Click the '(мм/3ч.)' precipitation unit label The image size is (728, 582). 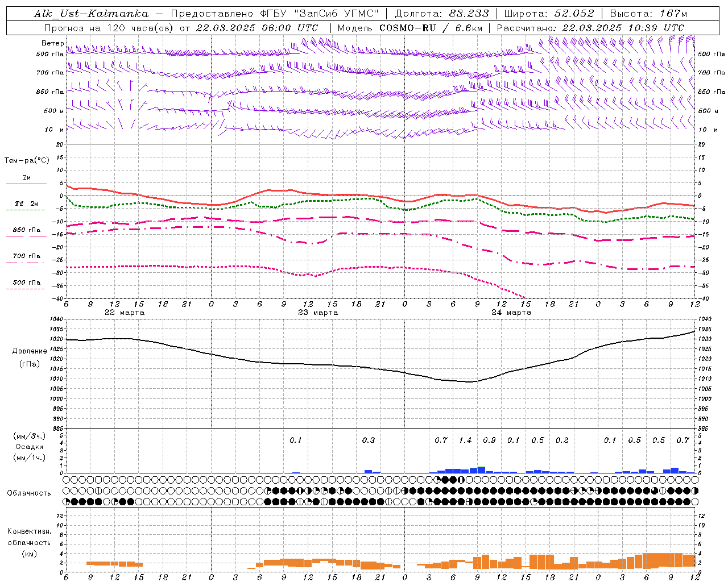30,436
